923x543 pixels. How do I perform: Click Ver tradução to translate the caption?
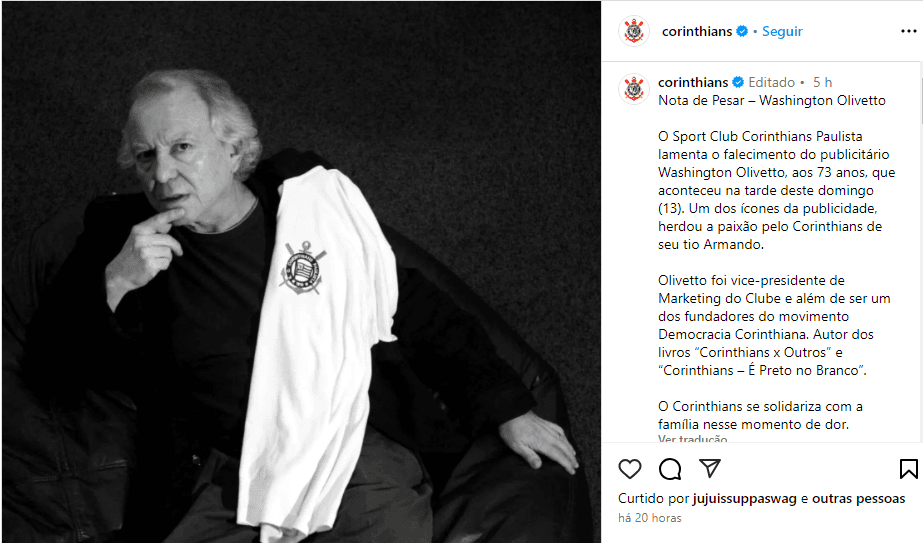coord(692,439)
